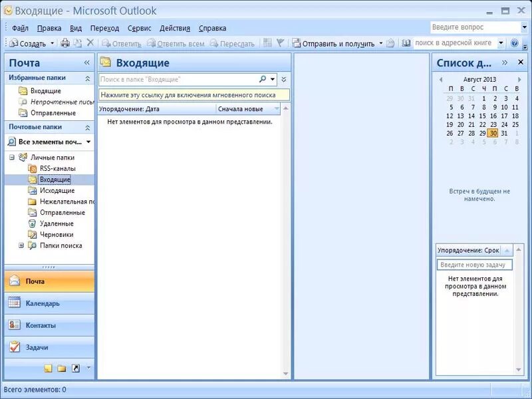532x399 pixels.
Task: Expand the query builder chevrons
Action: 284,79
